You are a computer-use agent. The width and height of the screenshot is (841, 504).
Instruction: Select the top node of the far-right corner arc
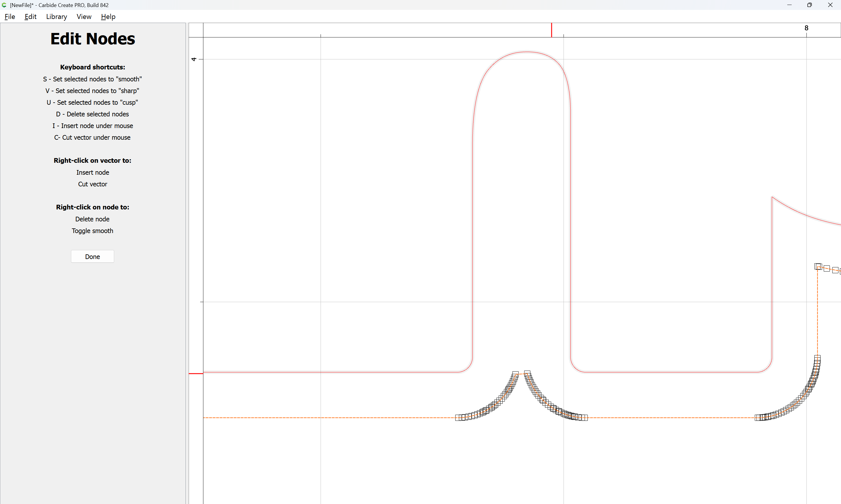tap(817, 358)
